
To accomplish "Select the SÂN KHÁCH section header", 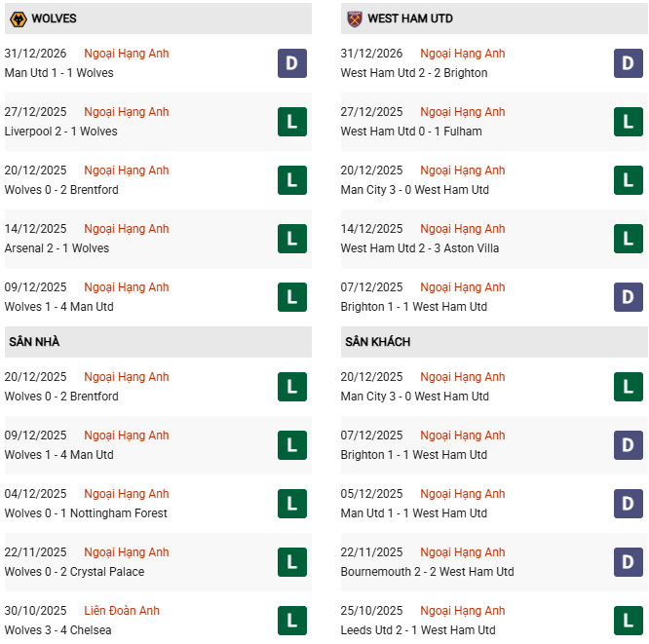I will point(377,342).
